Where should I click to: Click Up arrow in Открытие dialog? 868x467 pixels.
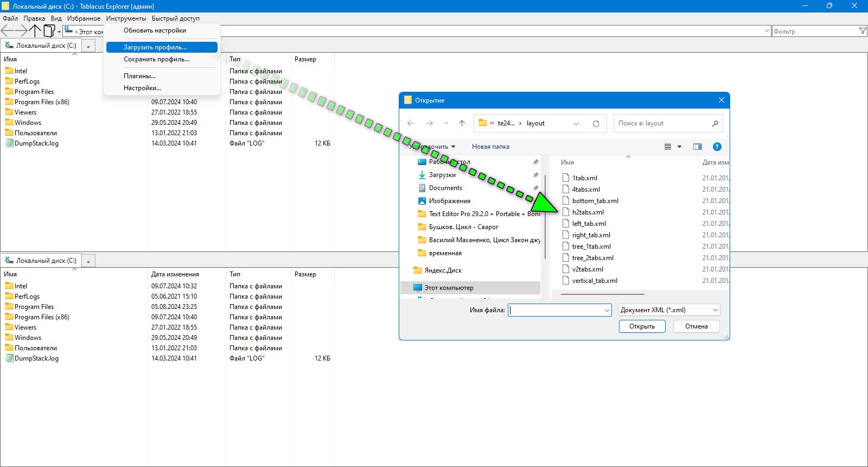tap(462, 123)
